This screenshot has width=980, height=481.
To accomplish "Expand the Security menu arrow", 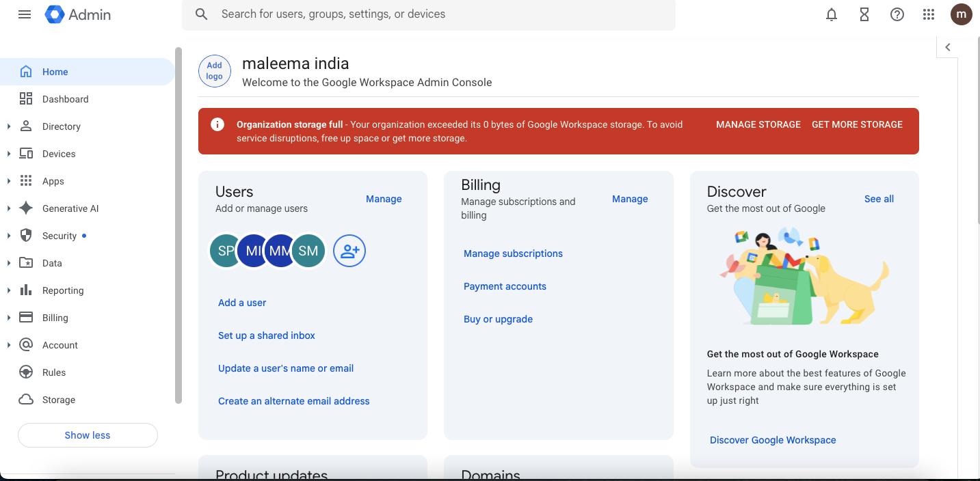I will pos(9,236).
